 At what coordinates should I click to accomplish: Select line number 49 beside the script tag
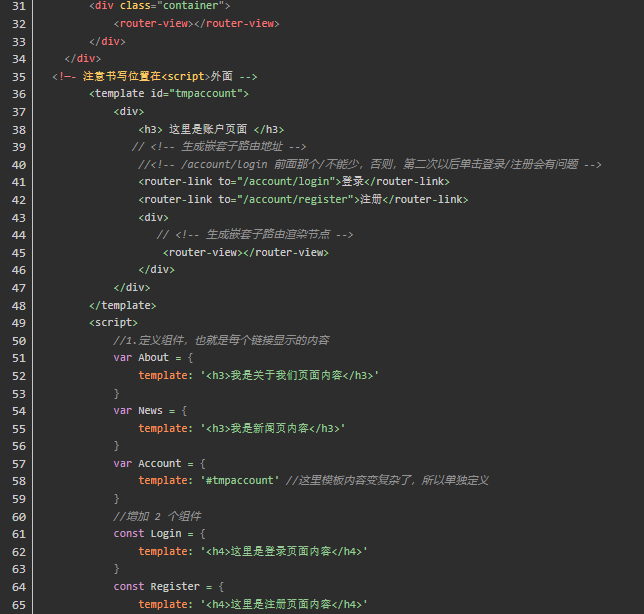click(18, 322)
